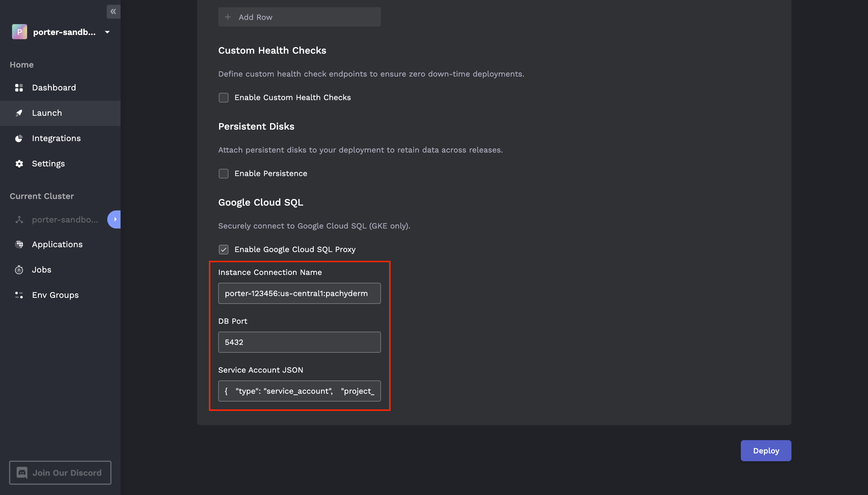Image resolution: width=868 pixels, height=495 pixels.
Task: Open the Dashboard section
Action: pos(54,87)
